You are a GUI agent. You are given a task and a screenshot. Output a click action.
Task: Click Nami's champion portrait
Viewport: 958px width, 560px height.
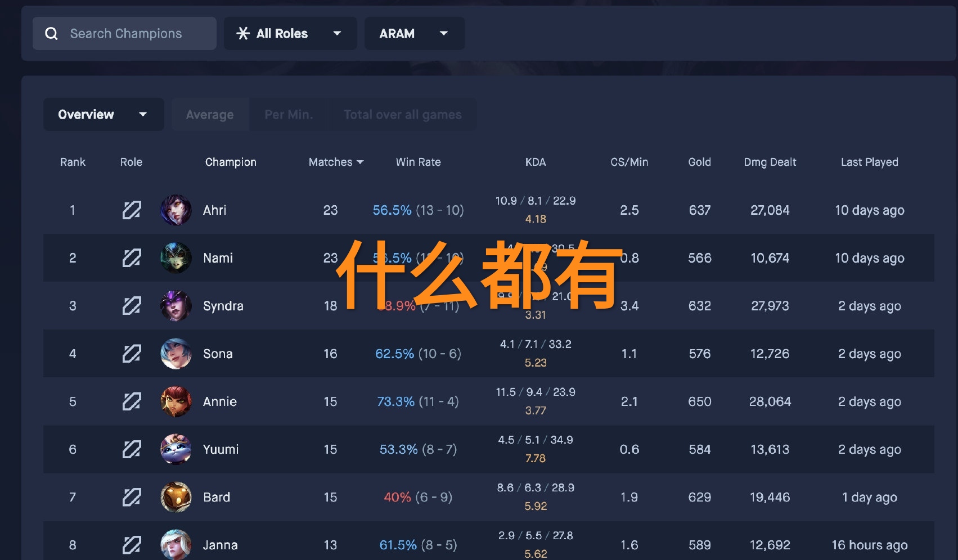tap(176, 258)
